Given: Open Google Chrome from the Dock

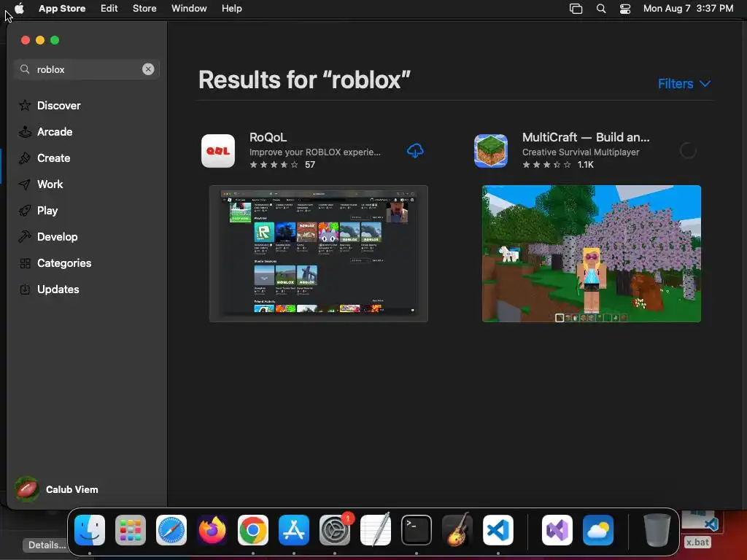Looking at the screenshot, I should (253, 530).
